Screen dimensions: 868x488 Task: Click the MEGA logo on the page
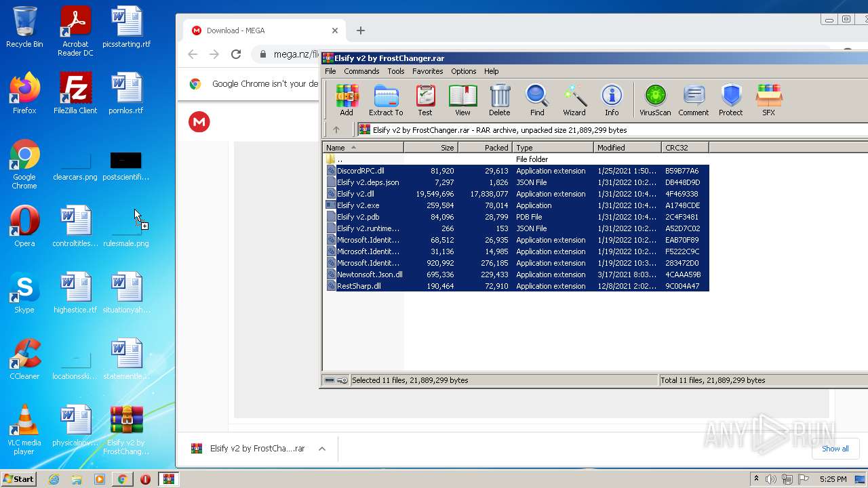(x=199, y=122)
